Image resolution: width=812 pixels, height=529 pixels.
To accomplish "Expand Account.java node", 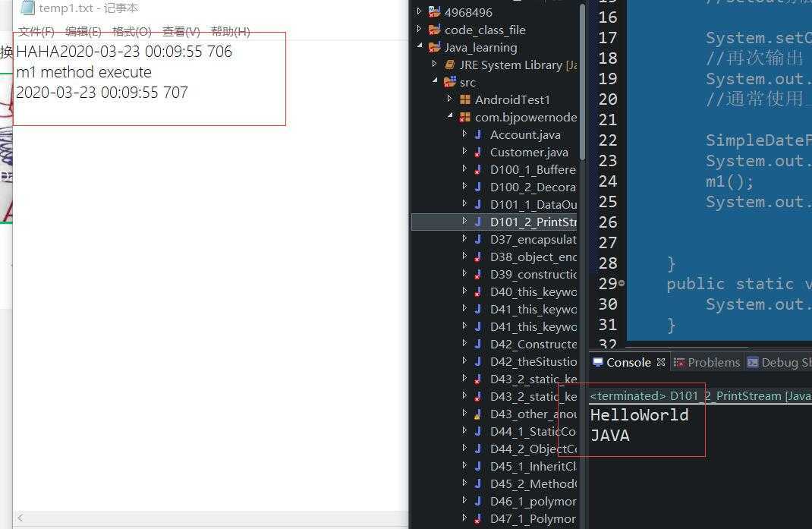I will (464, 134).
